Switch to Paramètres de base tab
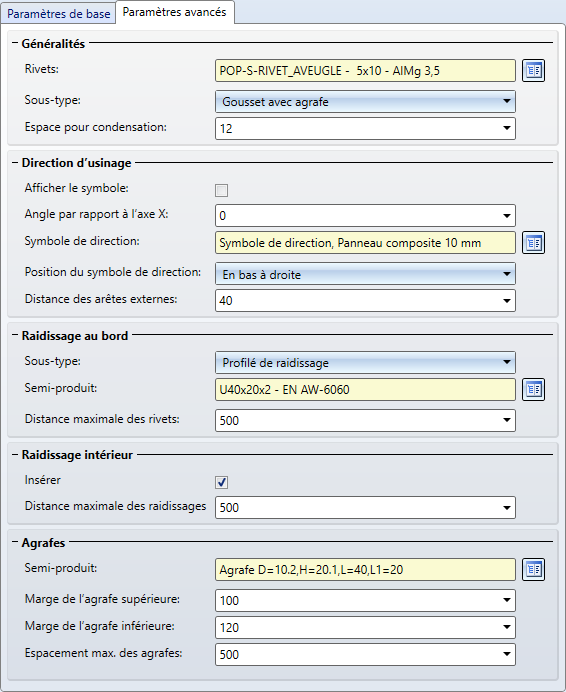This screenshot has height=692, width=566. (58, 14)
